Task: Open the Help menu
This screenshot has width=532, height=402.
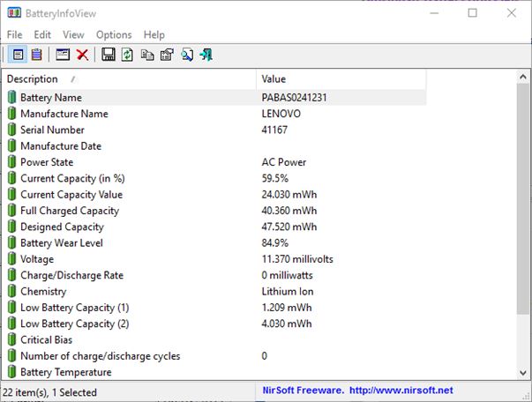Action: (154, 34)
